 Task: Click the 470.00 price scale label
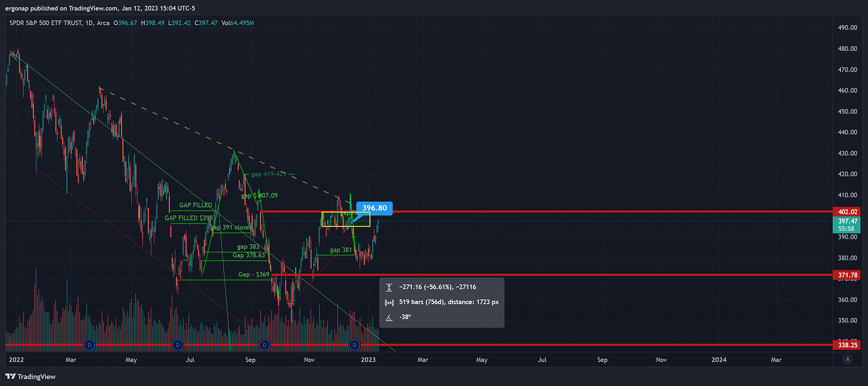pyautogui.click(x=849, y=69)
